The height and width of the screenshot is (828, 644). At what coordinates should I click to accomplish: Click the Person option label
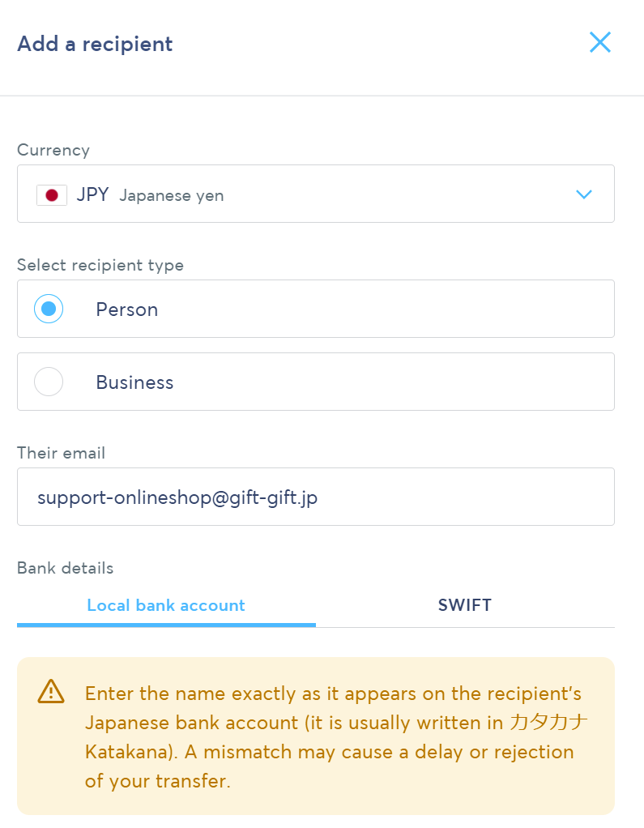pyautogui.click(x=127, y=309)
